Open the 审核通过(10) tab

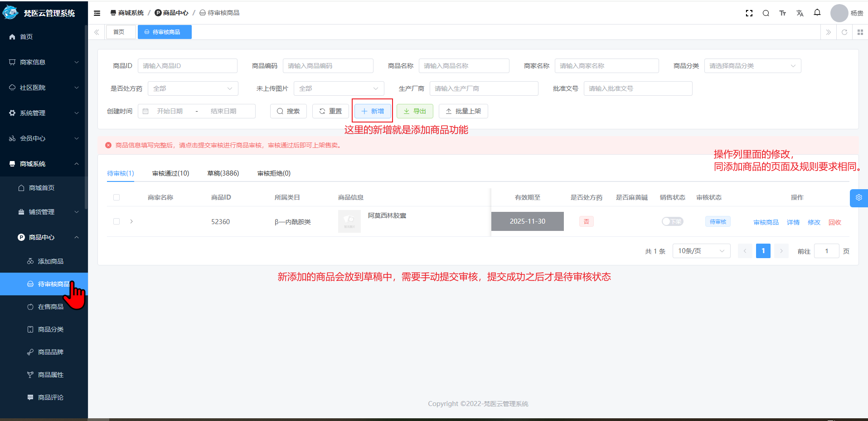tap(171, 173)
